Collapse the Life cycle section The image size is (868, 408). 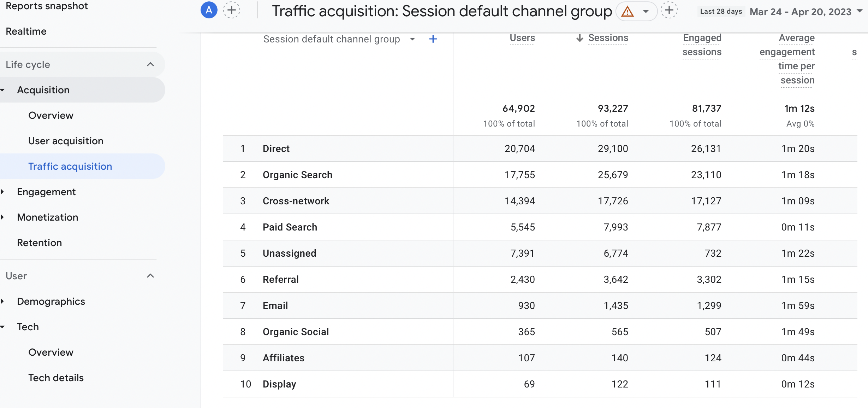coord(150,64)
